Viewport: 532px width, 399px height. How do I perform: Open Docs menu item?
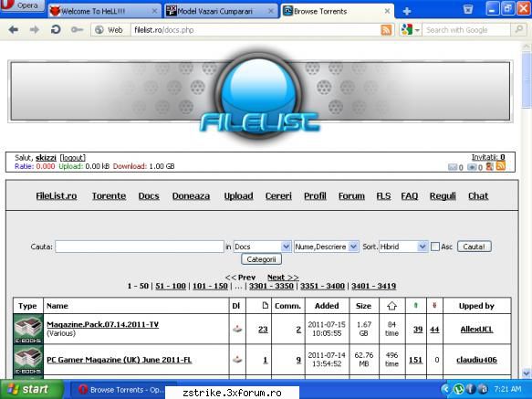149,196
